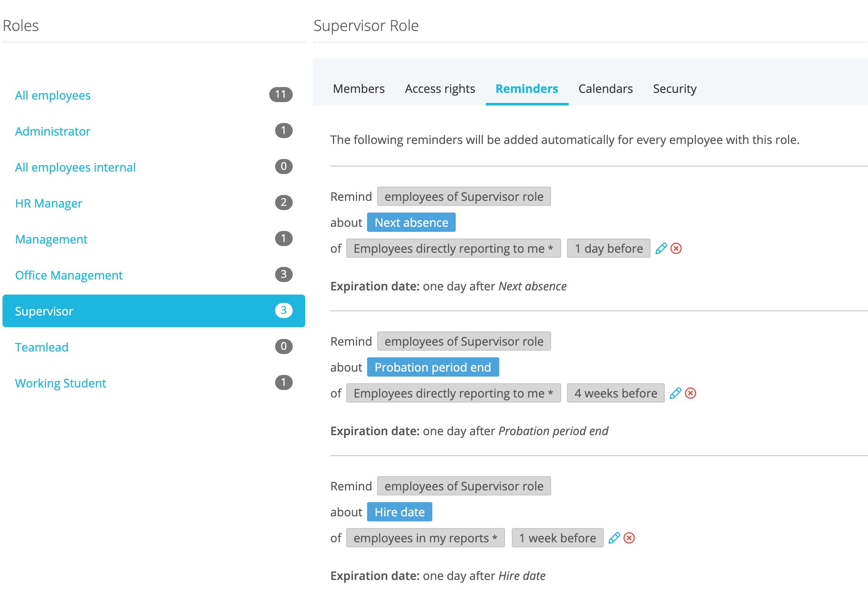Viewport: 868px width, 590px height.
Task: Delete the Next absence reminder
Action: coord(676,249)
